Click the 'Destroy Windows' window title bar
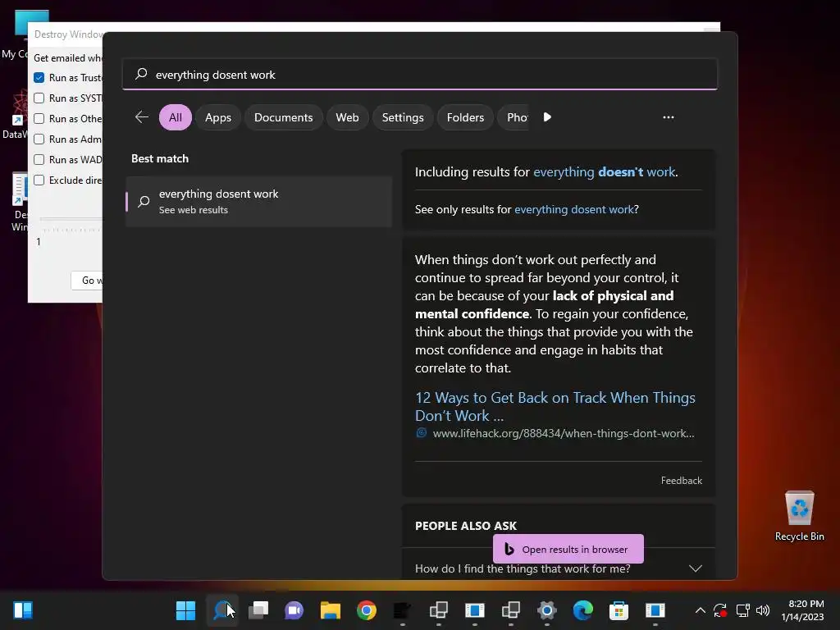Screen dimensions: 840x630 click(x=66, y=34)
